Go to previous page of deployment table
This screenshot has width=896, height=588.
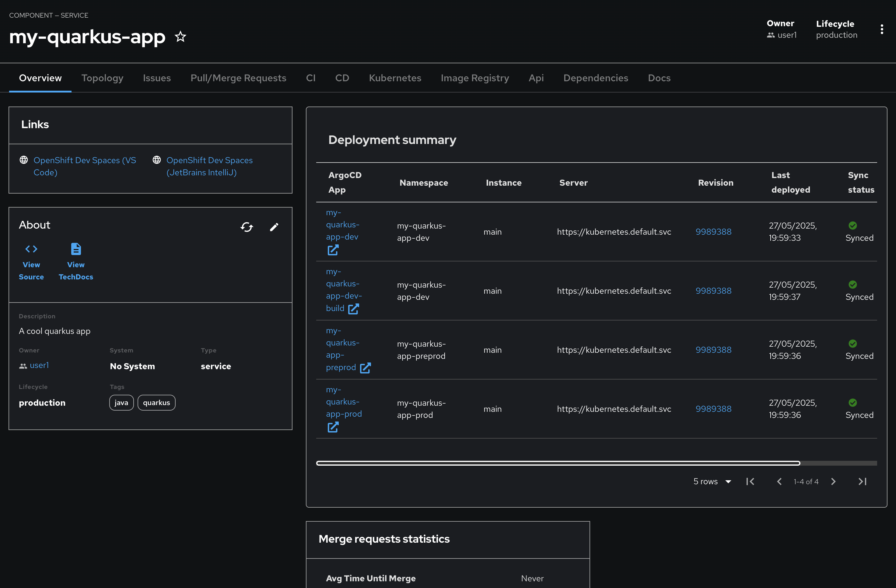pos(779,481)
